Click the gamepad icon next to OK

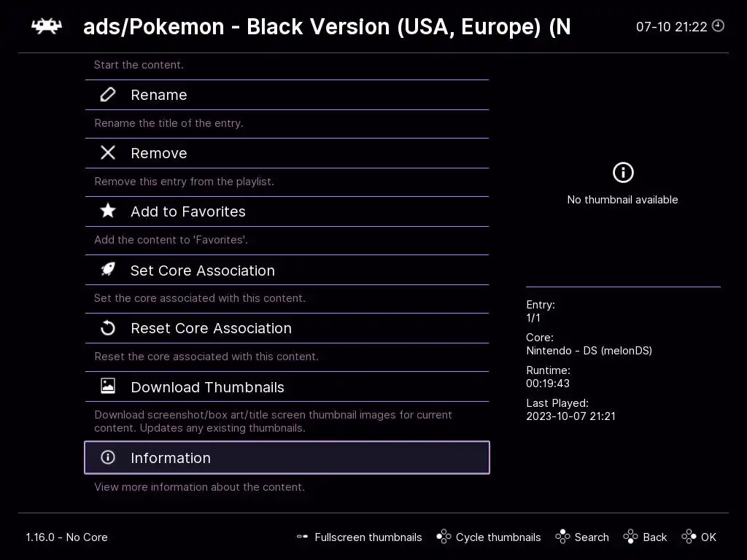(689, 537)
